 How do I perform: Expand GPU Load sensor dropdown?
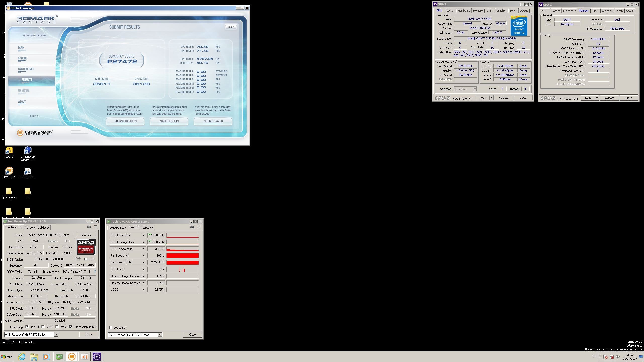pyautogui.click(x=143, y=269)
